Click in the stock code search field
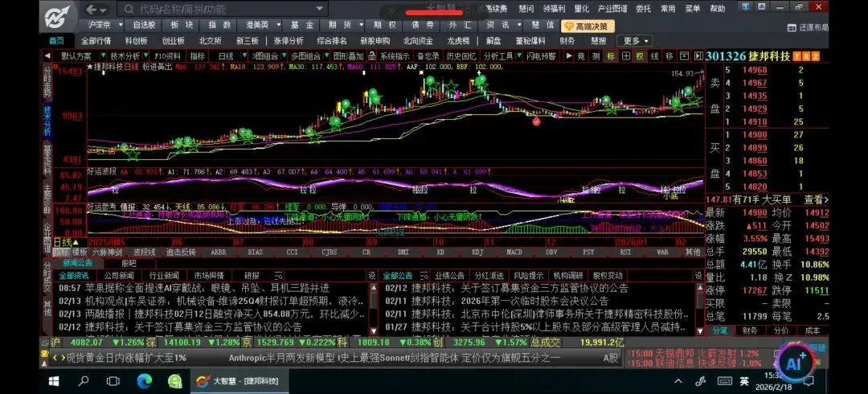The width and height of the screenshot is (868, 394). (222, 10)
